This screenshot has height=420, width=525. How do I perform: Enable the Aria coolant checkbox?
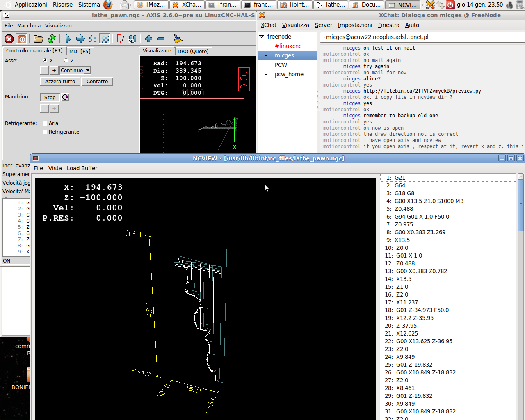45,123
